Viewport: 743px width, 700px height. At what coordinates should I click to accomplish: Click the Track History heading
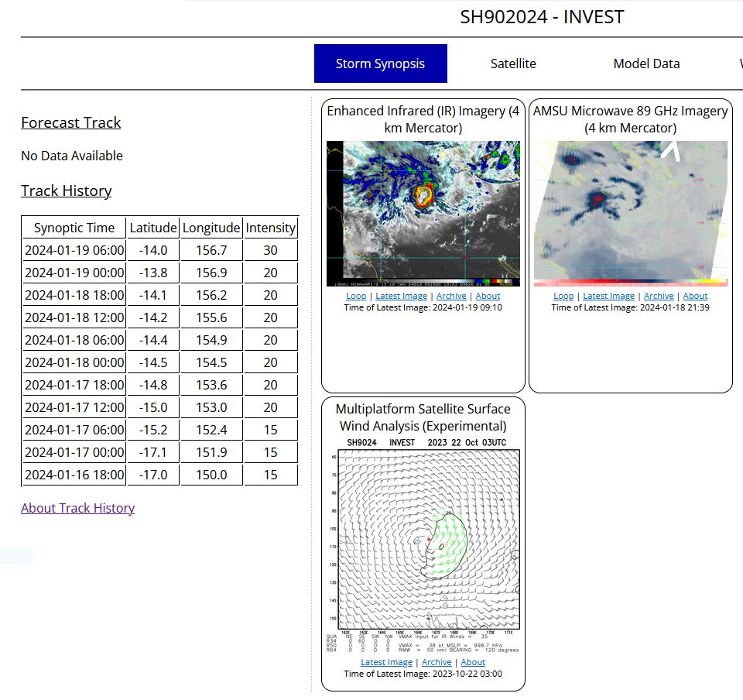(67, 191)
